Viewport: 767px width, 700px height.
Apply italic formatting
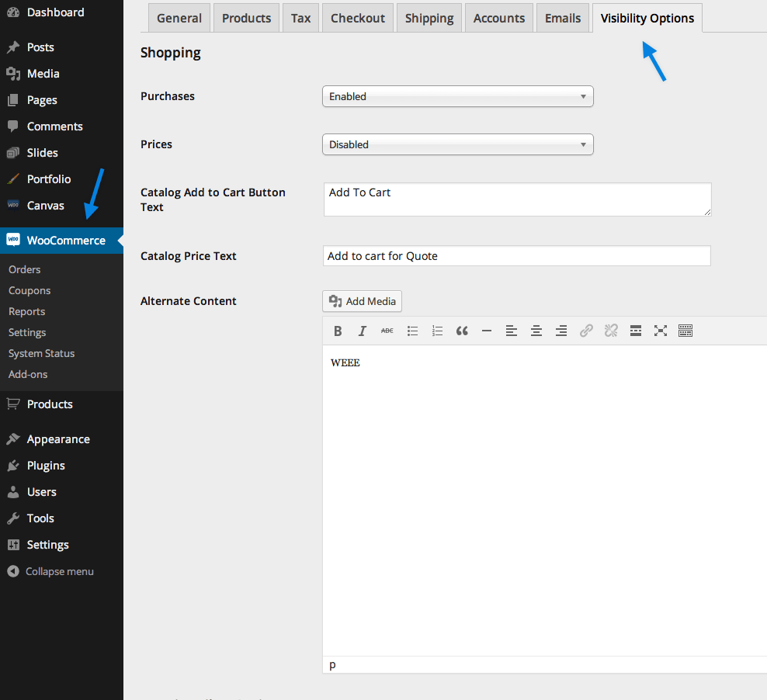pyautogui.click(x=363, y=331)
